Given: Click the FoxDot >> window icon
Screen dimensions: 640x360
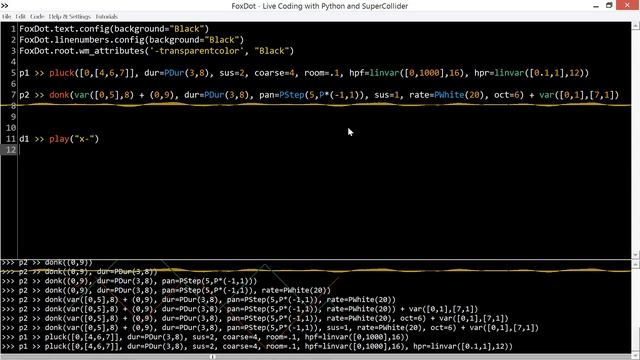Looking at the screenshot, I should click(x=4, y=6).
